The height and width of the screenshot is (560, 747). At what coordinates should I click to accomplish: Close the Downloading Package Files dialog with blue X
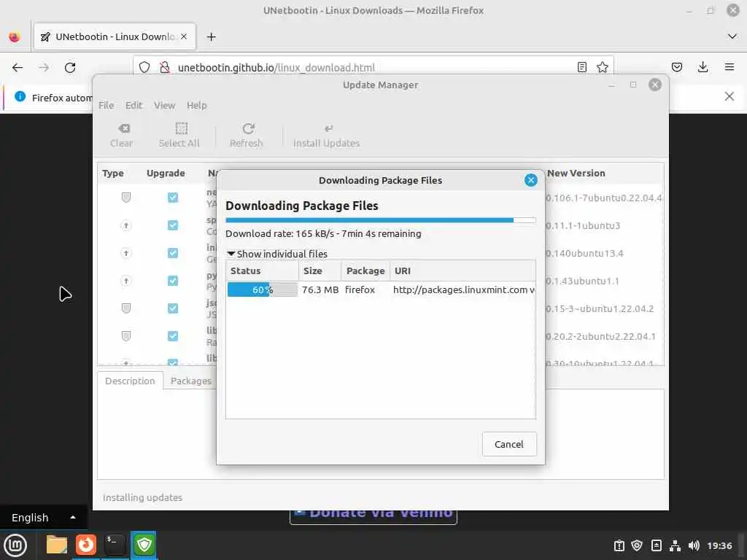pos(531,180)
